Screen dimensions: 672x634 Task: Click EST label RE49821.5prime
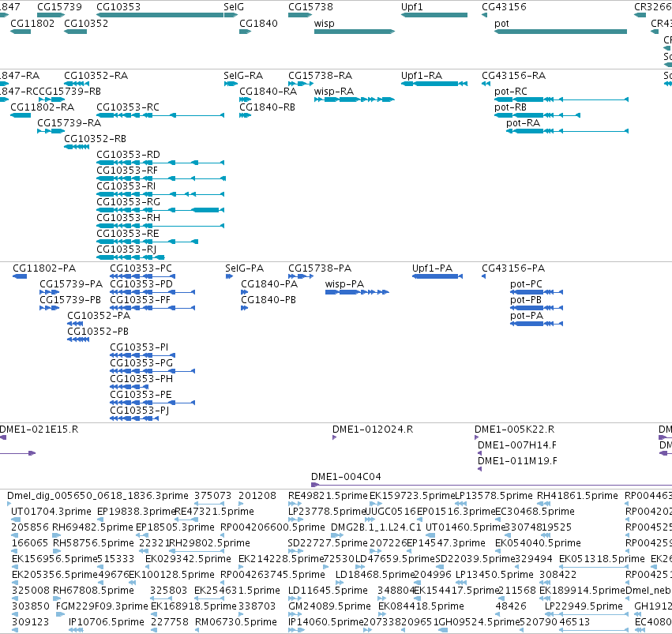pyautogui.click(x=328, y=496)
